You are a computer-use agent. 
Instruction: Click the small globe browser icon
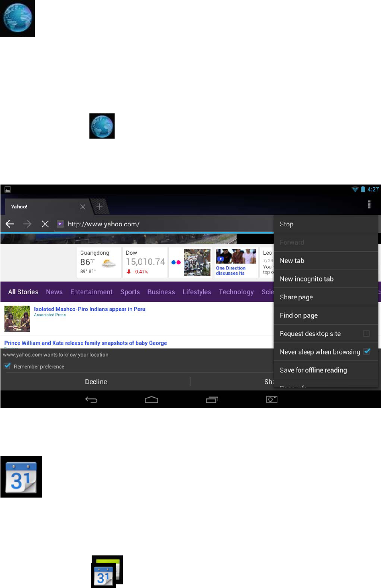[x=102, y=126]
